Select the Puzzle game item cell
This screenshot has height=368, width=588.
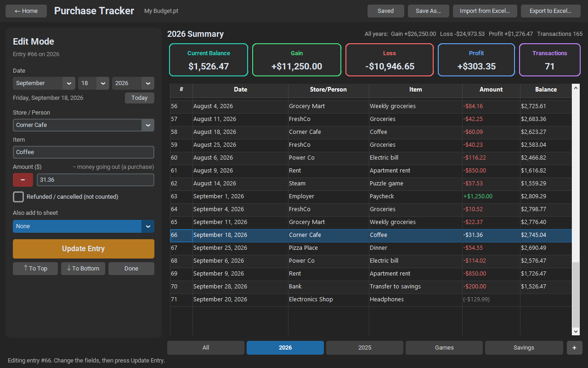click(x=416, y=184)
